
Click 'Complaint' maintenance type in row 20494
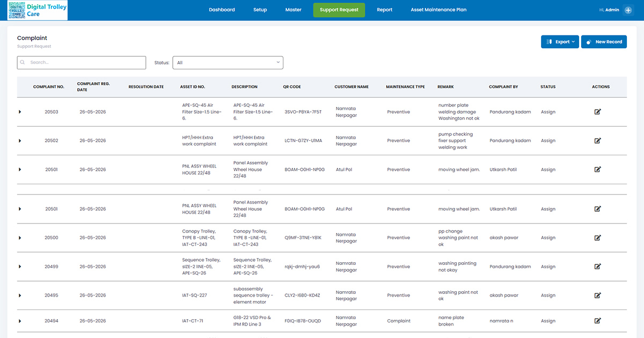(x=399, y=321)
